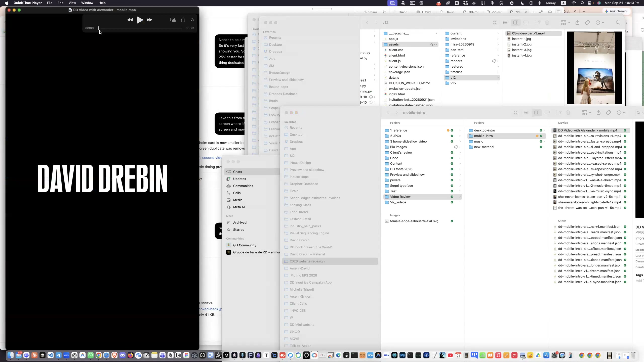Click the video preview thumbnail in v12 Finder

594,68
